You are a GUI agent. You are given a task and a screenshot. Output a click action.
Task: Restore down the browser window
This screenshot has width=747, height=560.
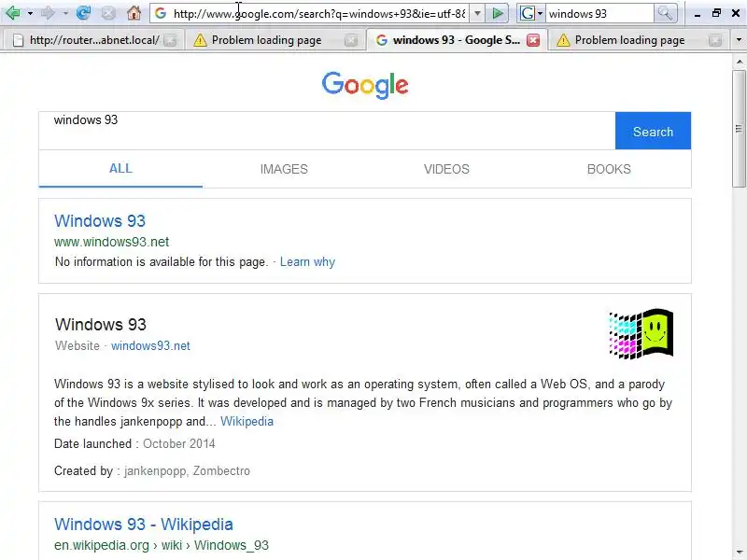(716, 13)
